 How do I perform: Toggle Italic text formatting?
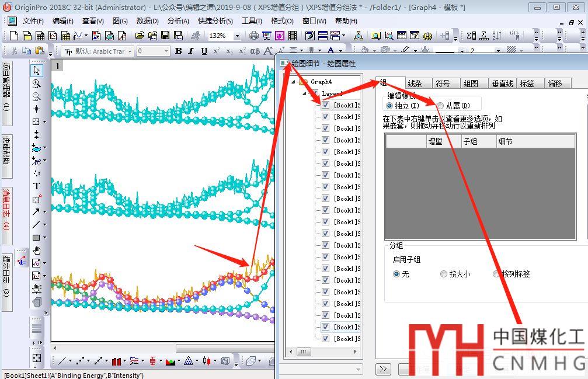click(191, 51)
